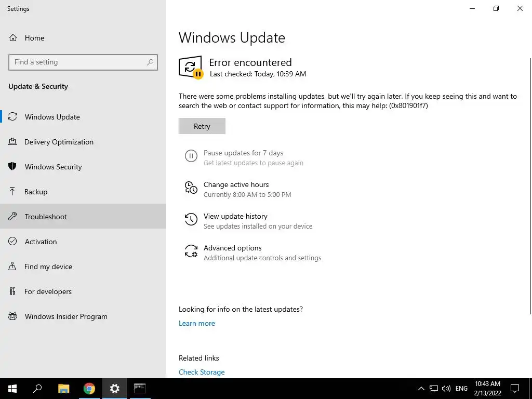Click the search magnifier in Find a setting
Image resolution: width=532 pixels, height=399 pixels.
[150, 62]
